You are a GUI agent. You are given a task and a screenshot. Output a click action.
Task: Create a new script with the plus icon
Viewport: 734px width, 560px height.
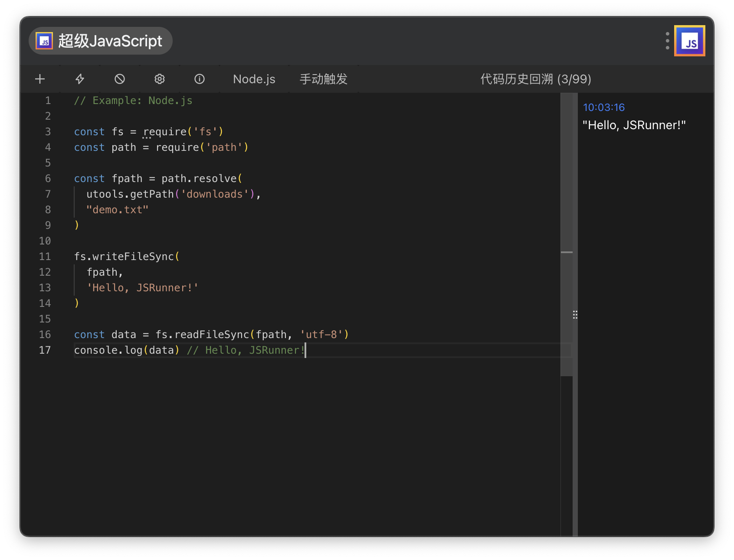click(x=39, y=79)
